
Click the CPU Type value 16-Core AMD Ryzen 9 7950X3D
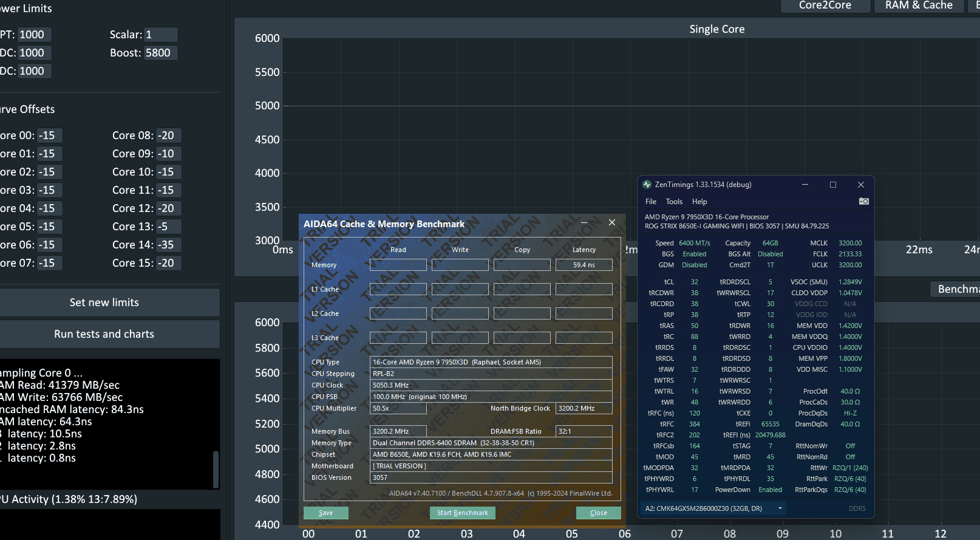pyautogui.click(x=491, y=362)
